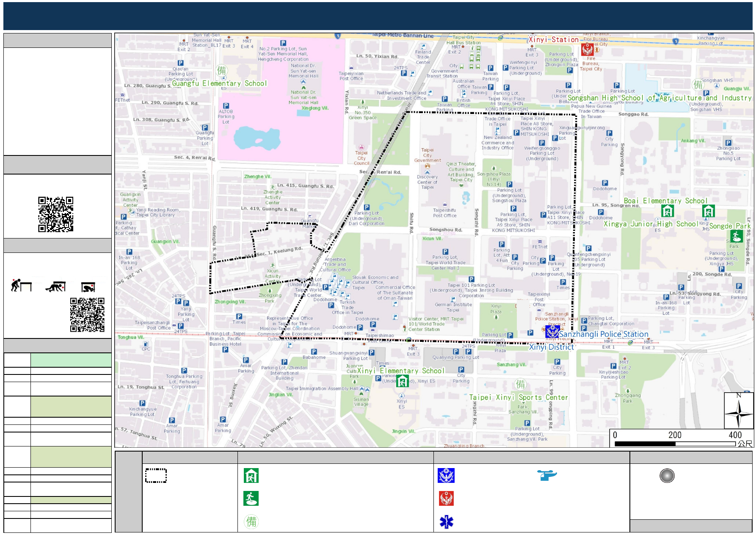The image size is (756, 535).
Task: Click the 'Zhenghe Activity Center' label
Action: pos(273,197)
